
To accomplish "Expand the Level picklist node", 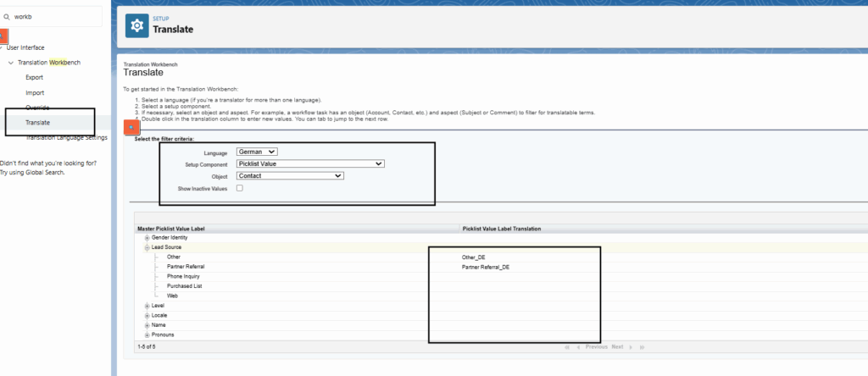I will click(147, 306).
